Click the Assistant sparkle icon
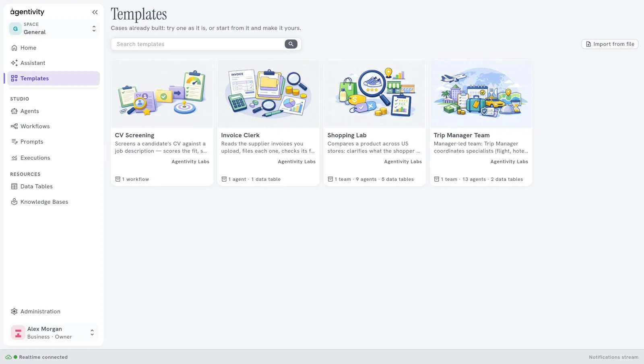The width and height of the screenshot is (644, 364). point(14,63)
